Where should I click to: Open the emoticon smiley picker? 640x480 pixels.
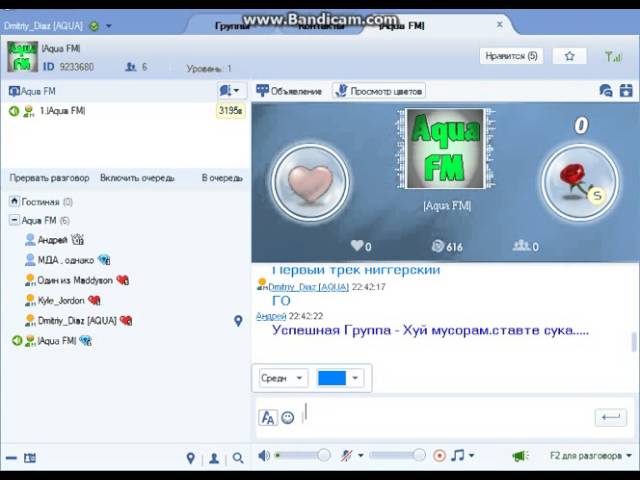288,418
